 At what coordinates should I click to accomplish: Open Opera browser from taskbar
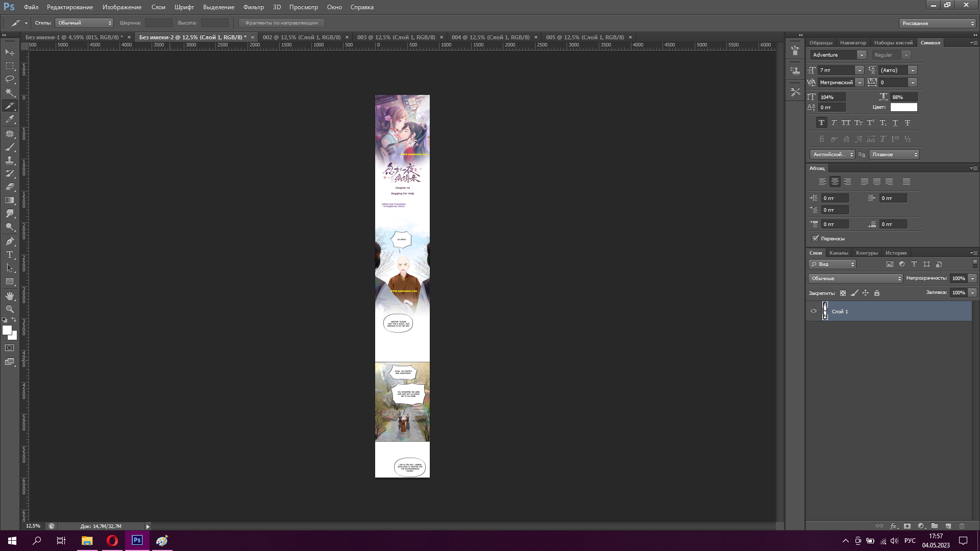[x=112, y=541]
